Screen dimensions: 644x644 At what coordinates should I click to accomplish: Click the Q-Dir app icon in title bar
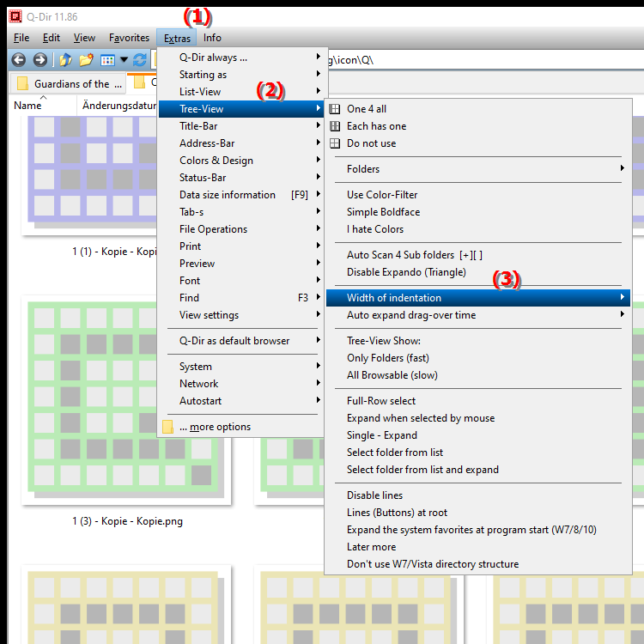pos(15,16)
